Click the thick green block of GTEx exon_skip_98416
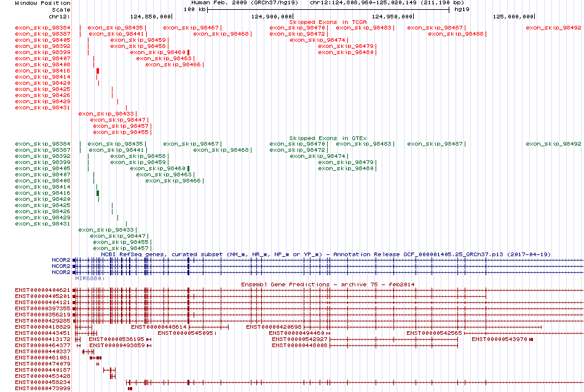Viewport: 584px width, 392px height. click(98, 193)
